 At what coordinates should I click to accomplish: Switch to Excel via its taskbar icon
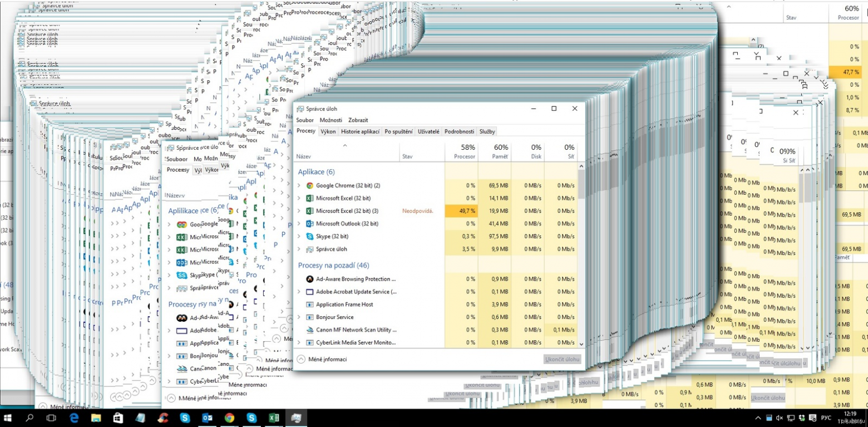(x=274, y=418)
